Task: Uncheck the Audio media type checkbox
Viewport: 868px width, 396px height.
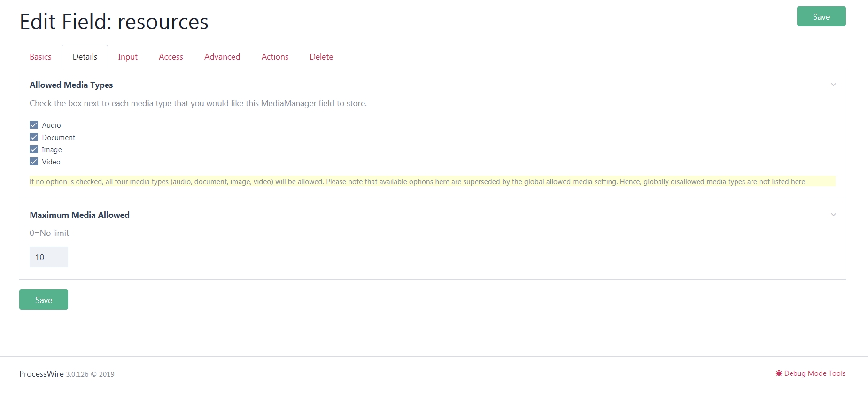Action: [x=34, y=125]
